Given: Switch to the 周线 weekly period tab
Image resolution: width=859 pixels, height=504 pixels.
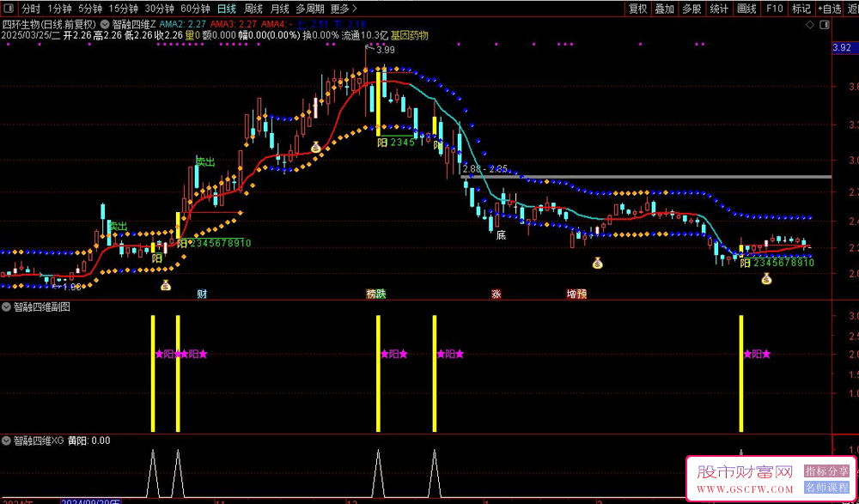Looking at the screenshot, I should (253, 9).
